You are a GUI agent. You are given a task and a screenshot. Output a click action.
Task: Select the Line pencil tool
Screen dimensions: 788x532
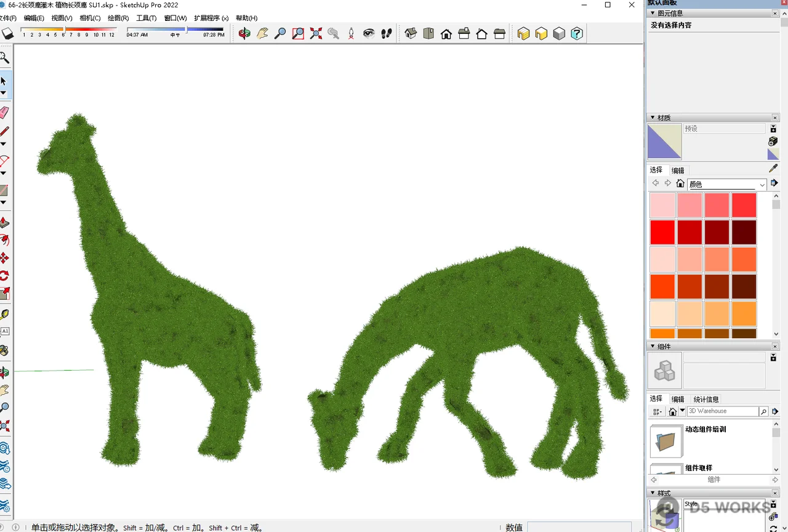tap(4, 131)
